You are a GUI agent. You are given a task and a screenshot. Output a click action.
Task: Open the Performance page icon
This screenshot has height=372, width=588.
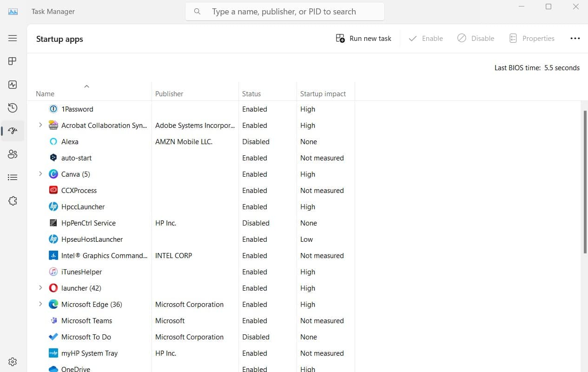coord(13,85)
